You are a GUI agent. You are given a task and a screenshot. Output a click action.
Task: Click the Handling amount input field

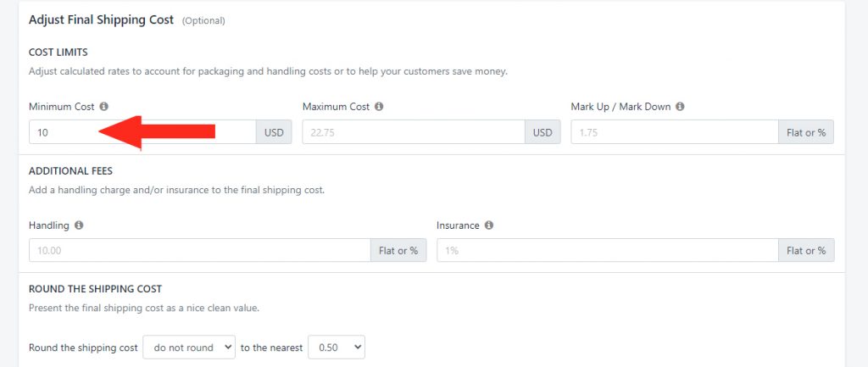click(200, 250)
